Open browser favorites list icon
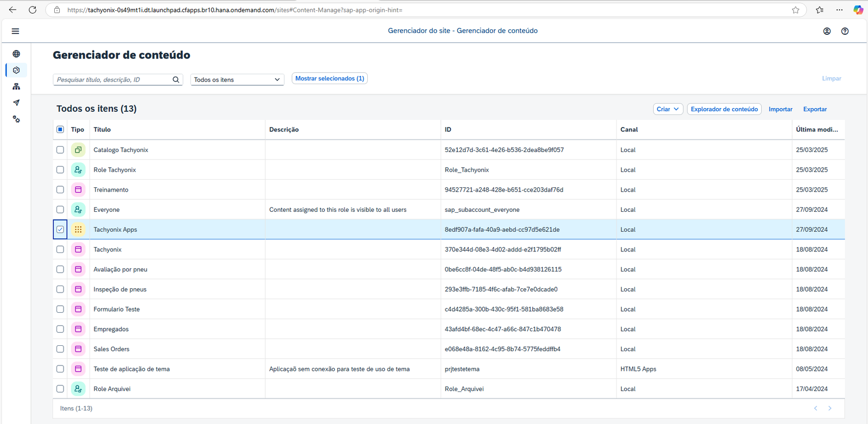The height and width of the screenshot is (424, 868). [820, 10]
